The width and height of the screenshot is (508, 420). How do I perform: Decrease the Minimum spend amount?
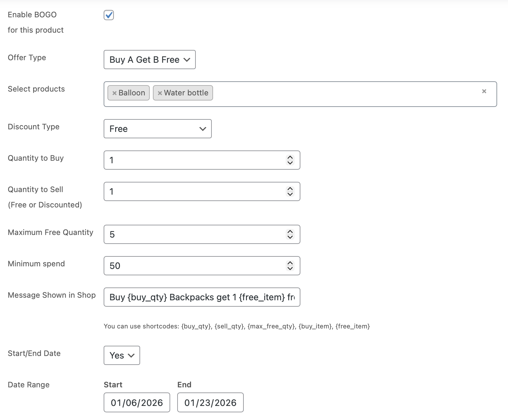point(290,268)
